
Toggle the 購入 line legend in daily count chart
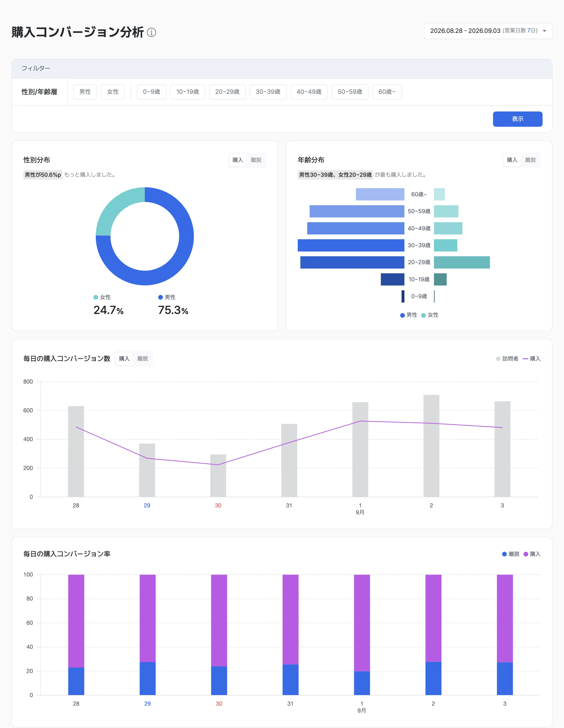(531, 359)
